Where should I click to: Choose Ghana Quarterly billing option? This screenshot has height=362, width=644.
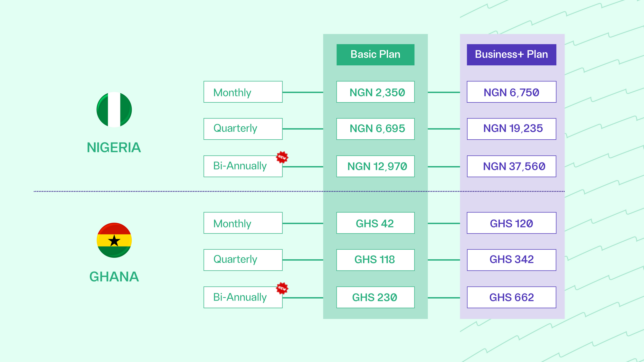point(243,260)
